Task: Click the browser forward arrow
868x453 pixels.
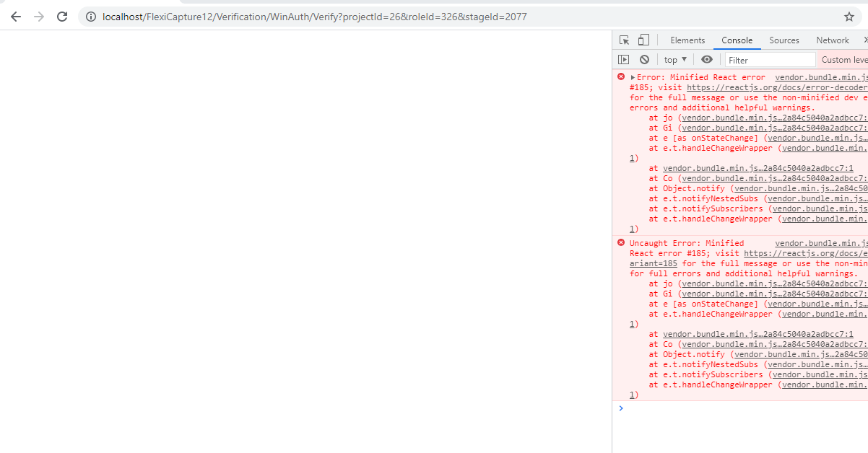Action: (39, 17)
